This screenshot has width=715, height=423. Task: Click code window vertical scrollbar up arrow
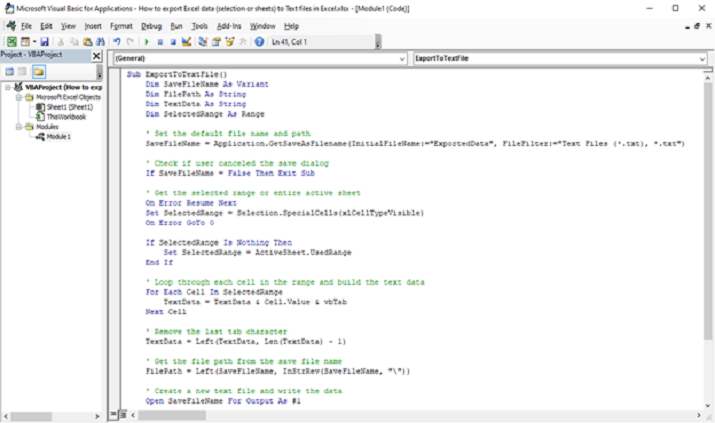708,78
